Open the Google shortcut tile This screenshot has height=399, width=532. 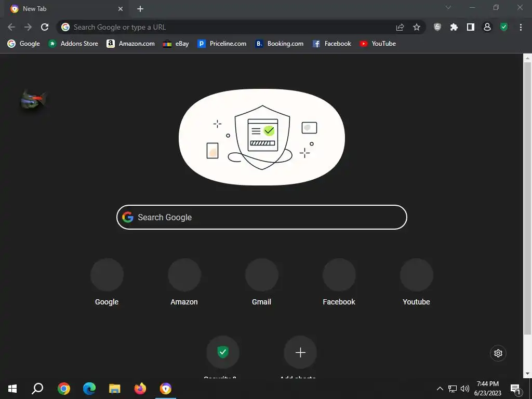tap(107, 282)
